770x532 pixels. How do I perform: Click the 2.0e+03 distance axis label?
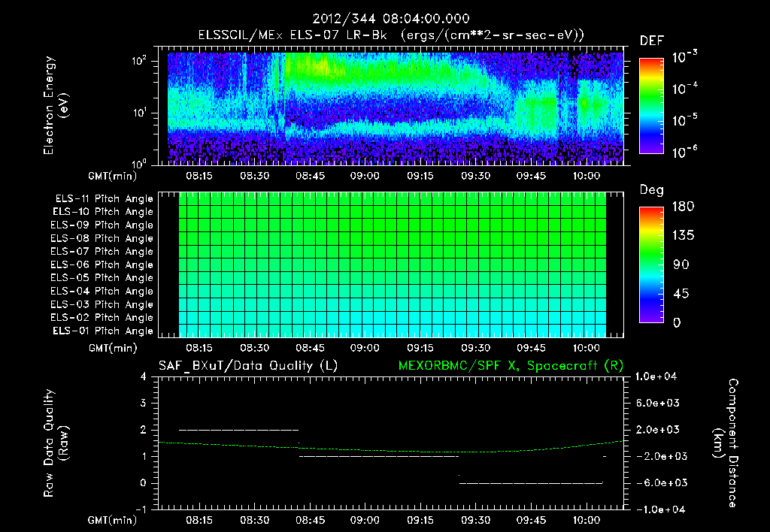pyautogui.click(x=657, y=429)
